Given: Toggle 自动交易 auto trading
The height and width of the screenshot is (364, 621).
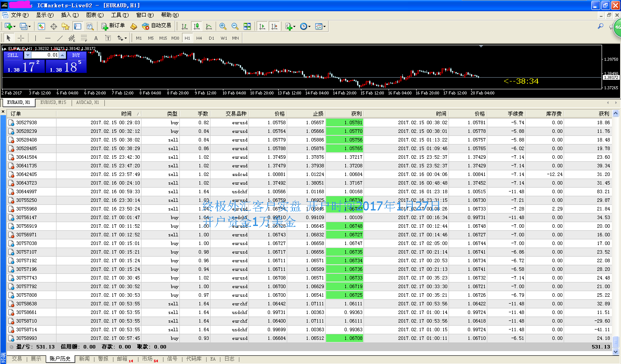Looking at the screenshot, I should click(157, 26).
